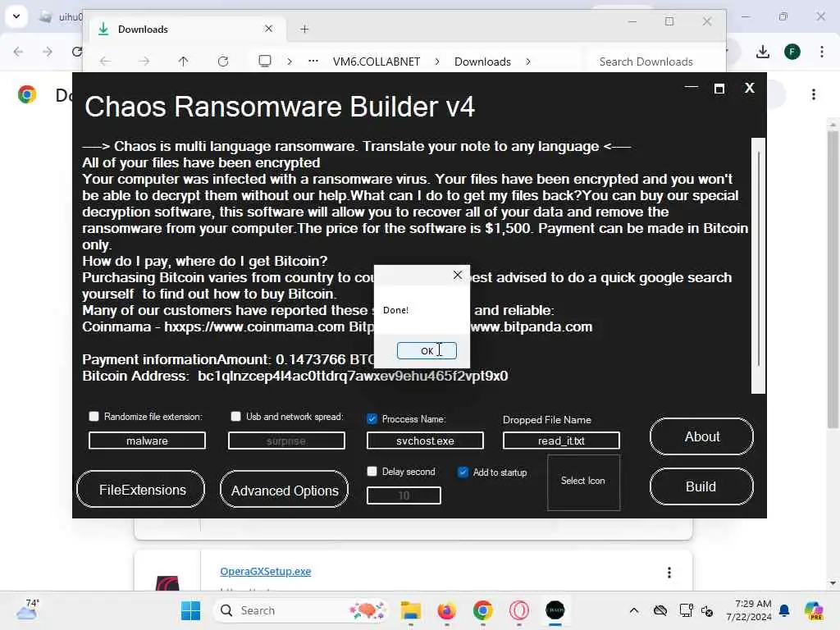Click Downloads in the breadcrumb path
Viewport: 840px width, 630px height.
(482, 62)
